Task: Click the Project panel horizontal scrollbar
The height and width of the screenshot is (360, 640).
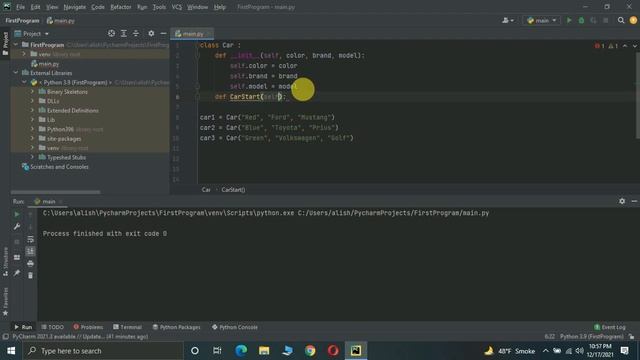Action: click(x=56, y=192)
